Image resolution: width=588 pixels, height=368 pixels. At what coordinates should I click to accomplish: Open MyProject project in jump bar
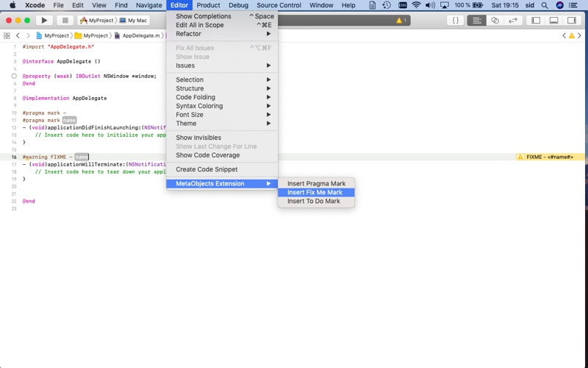click(52, 35)
